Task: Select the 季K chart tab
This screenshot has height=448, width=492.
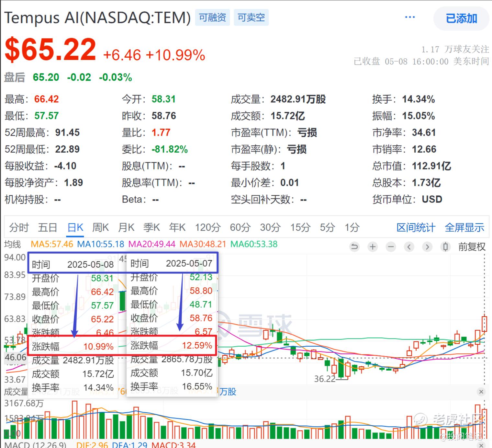Action: point(152,228)
